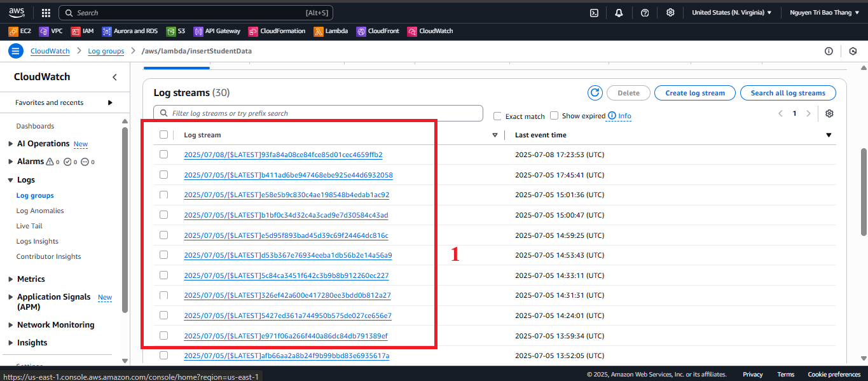This screenshot has height=381, width=868.
Task: Open Log Anomalies in the sidebar
Action: click(40, 211)
